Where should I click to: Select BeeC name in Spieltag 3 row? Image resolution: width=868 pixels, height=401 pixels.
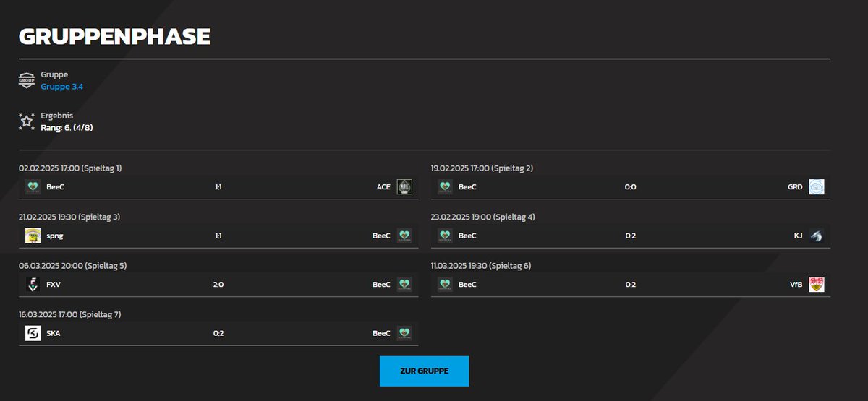[x=381, y=236]
